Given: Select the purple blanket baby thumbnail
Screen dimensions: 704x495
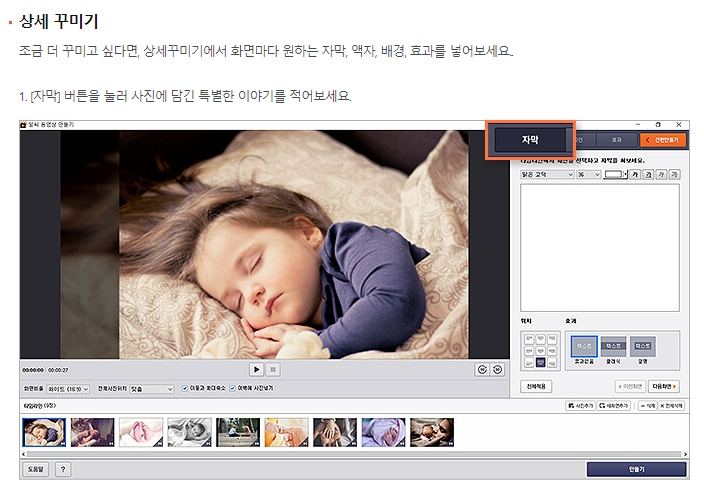Looking at the screenshot, I should [x=383, y=432].
